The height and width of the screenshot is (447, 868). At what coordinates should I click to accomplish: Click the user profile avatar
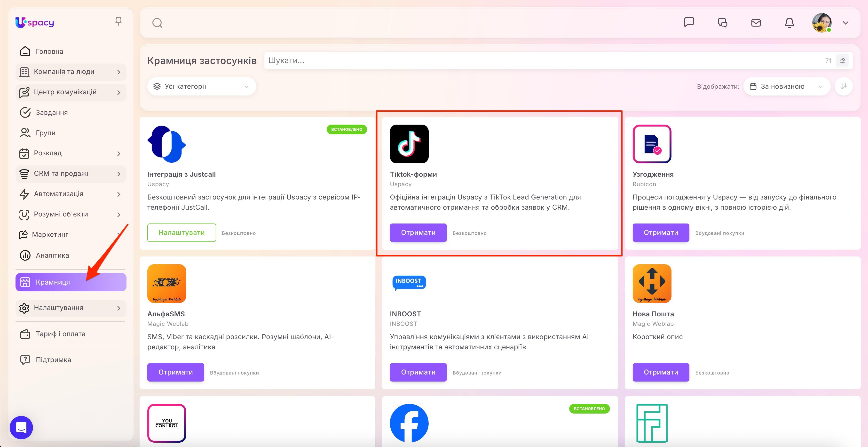pyautogui.click(x=822, y=23)
